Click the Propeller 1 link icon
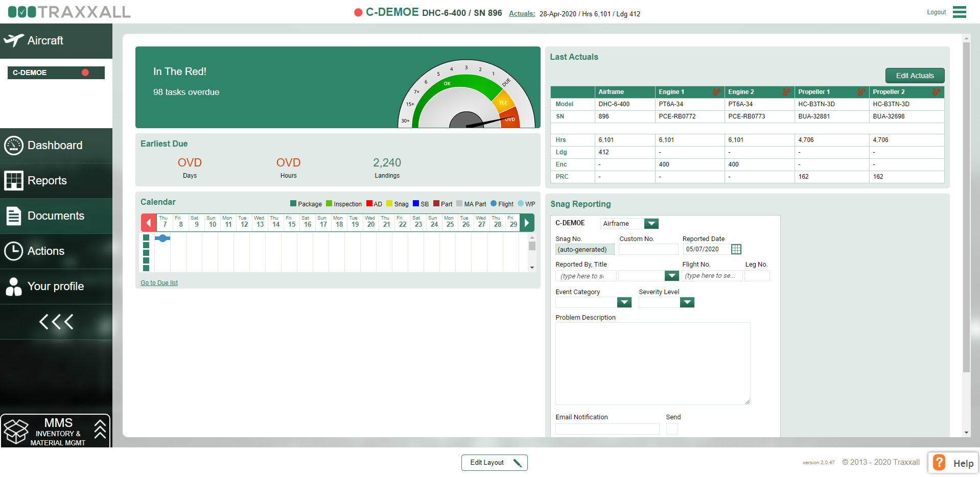 pos(861,92)
